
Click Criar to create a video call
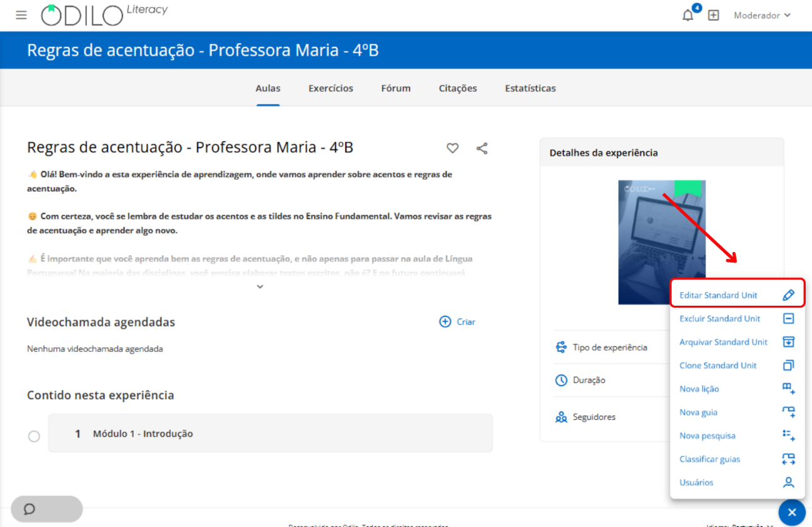click(x=466, y=322)
